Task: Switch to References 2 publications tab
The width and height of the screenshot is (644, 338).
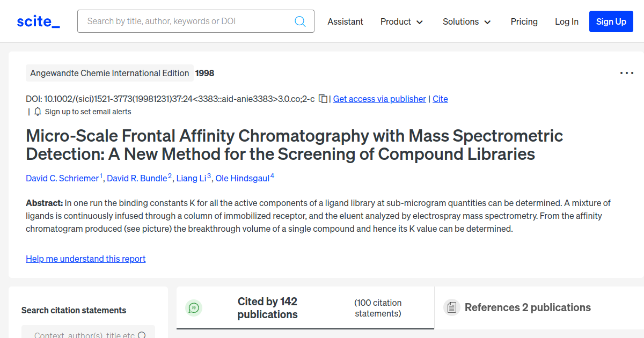Action: click(x=528, y=307)
